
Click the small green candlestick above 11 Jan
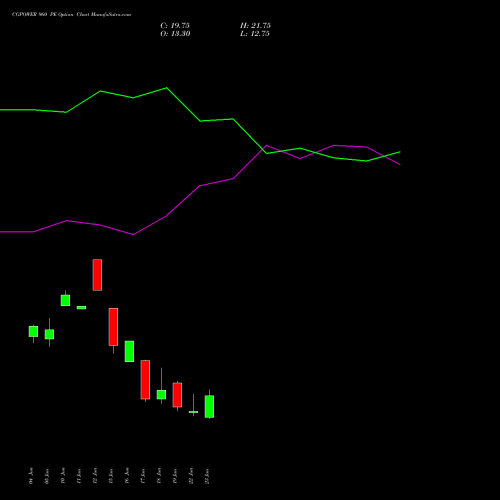click(81, 308)
